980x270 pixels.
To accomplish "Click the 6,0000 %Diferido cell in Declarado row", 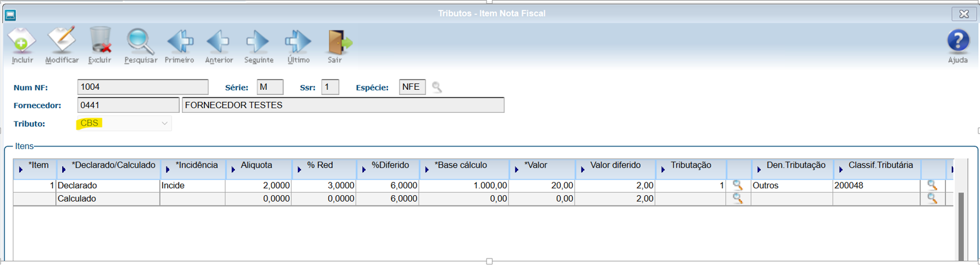I will point(388,185).
